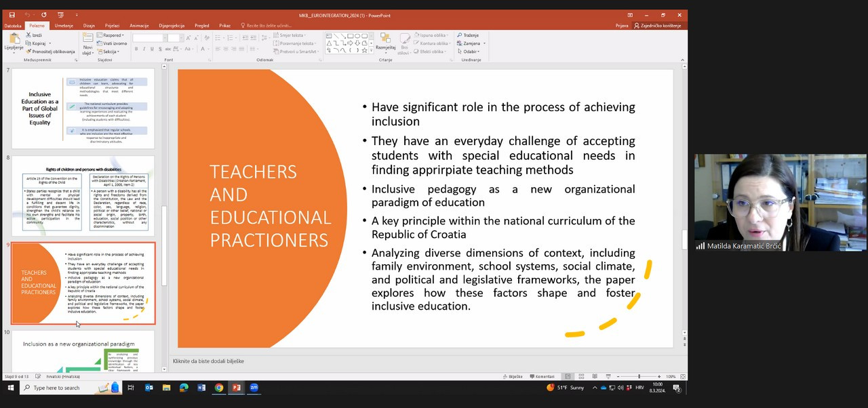
Task: Open Smjer teksta text direction menu
Action: coord(290,35)
